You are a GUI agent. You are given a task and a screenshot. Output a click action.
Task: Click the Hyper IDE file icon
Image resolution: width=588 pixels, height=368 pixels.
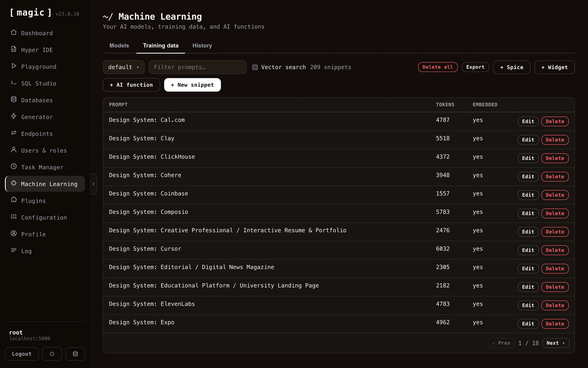[14, 49]
